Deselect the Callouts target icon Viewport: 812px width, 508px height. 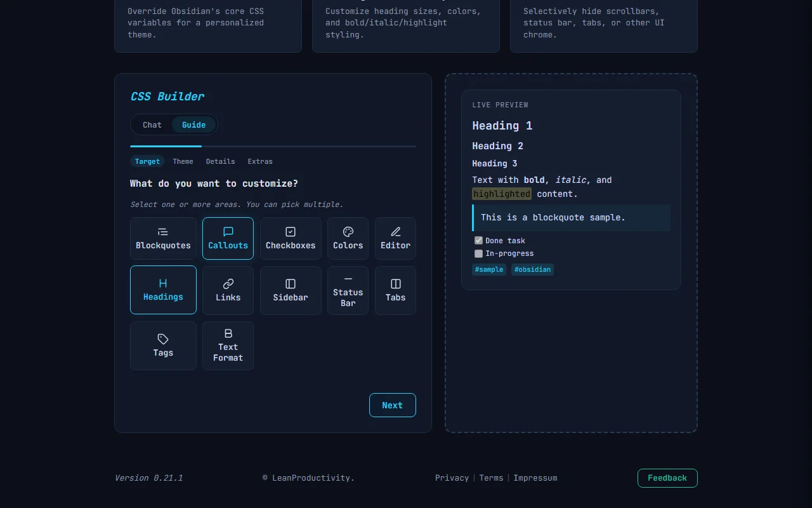click(228, 238)
